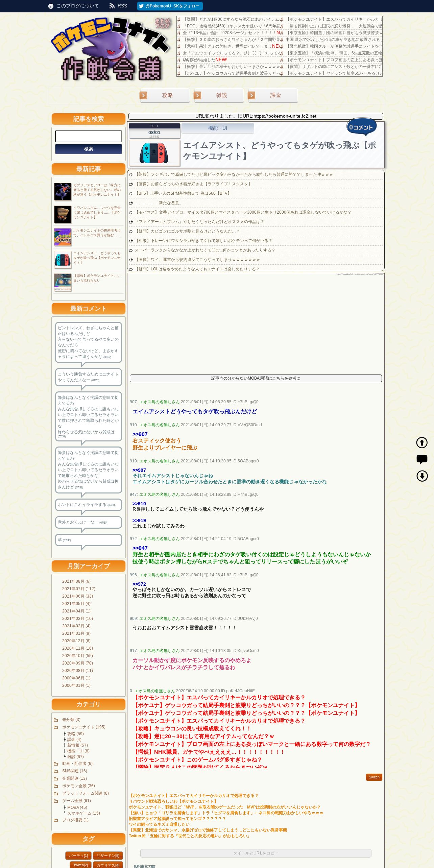The height and width of the screenshot is (868, 434).
Task: Click the floating comment bubble icon
Action: coord(422,459)
